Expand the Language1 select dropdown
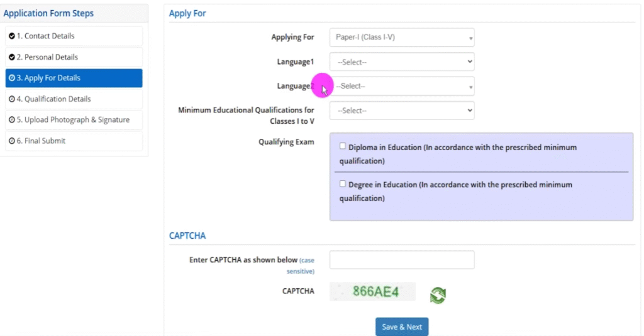The image size is (644, 336). [x=401, y=62]
